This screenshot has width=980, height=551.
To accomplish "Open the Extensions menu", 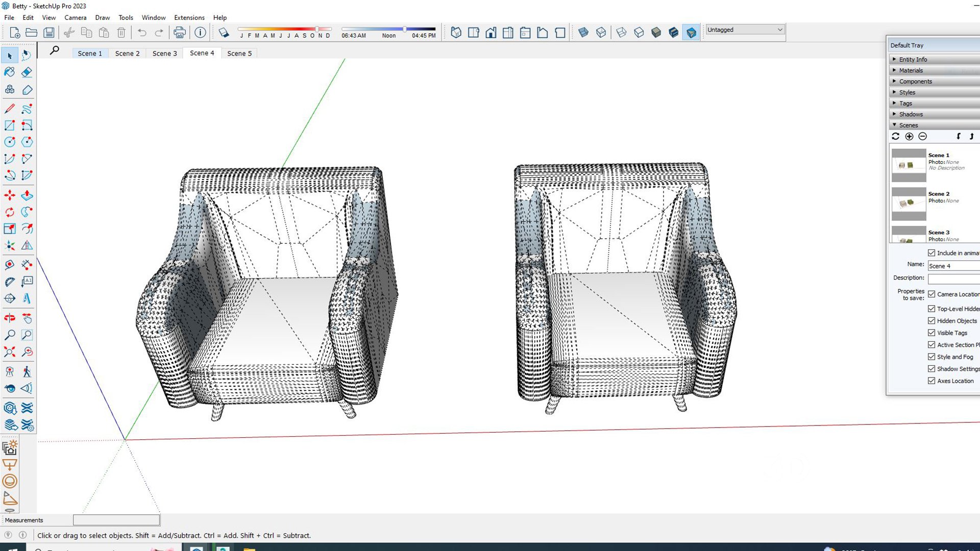I will (189, 17).
